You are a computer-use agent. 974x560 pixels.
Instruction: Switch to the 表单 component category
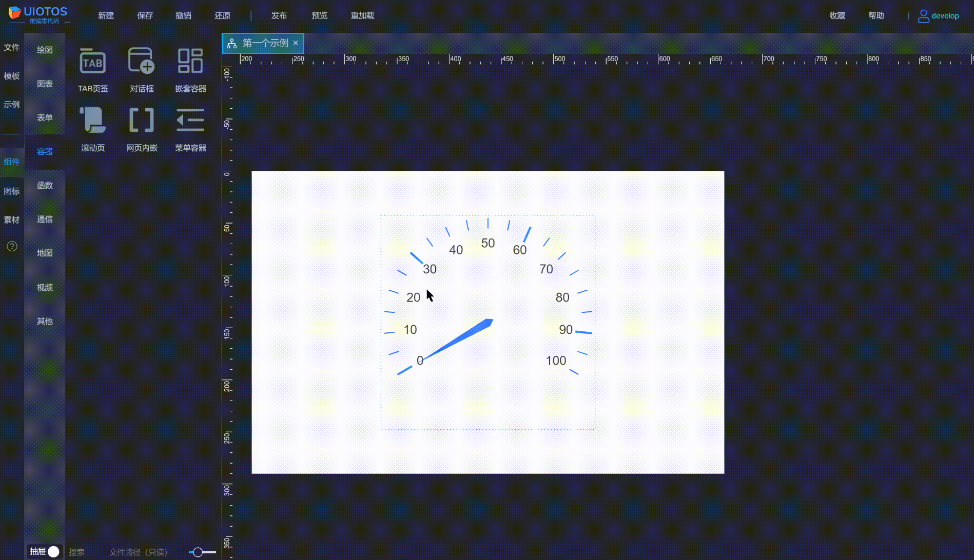pyautogui.click(x=45, y=117)
